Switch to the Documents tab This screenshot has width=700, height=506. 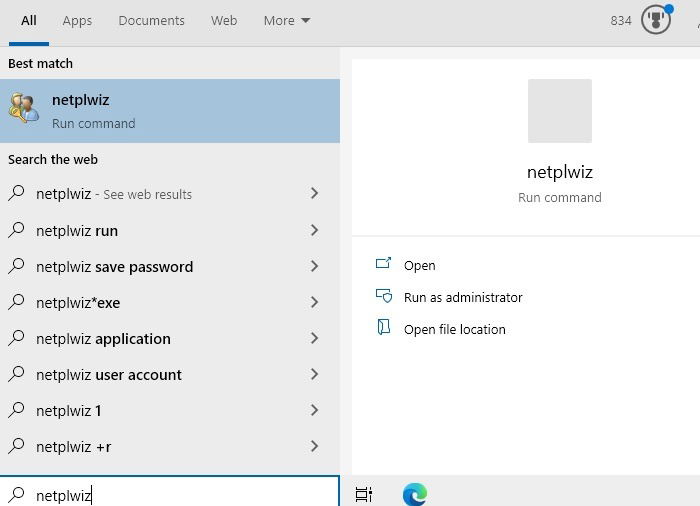click(151, 21)
